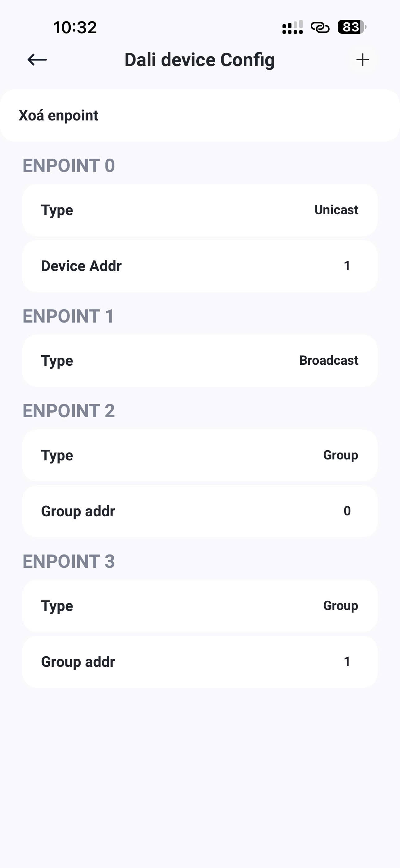
Task: Open Type selector showing Unicast
Action: pyautogui.click(x=200, y=210)
